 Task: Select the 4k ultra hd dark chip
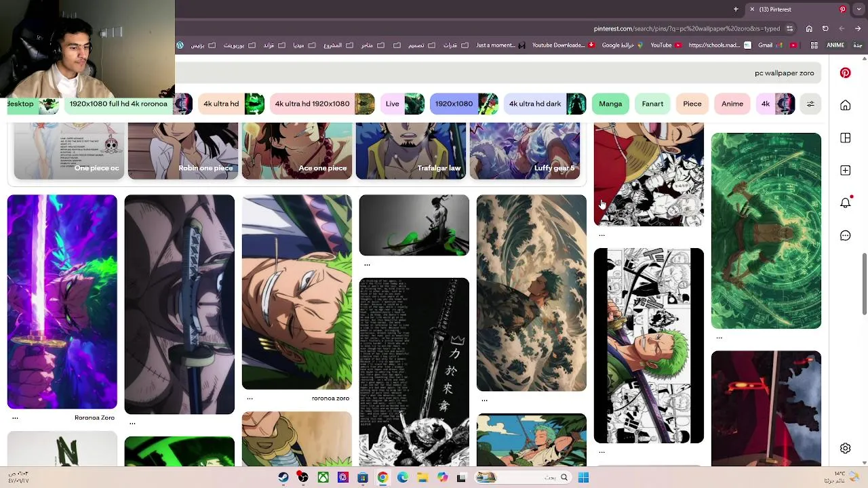pyautogui.click(x=545, y=104)
